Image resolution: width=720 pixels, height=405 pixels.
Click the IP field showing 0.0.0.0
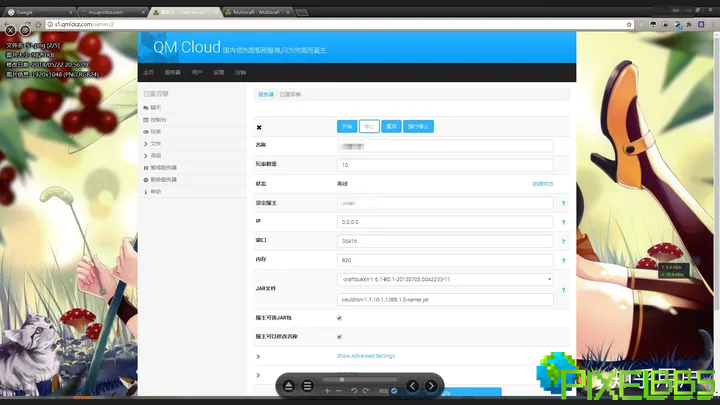(x=445, y=222)
